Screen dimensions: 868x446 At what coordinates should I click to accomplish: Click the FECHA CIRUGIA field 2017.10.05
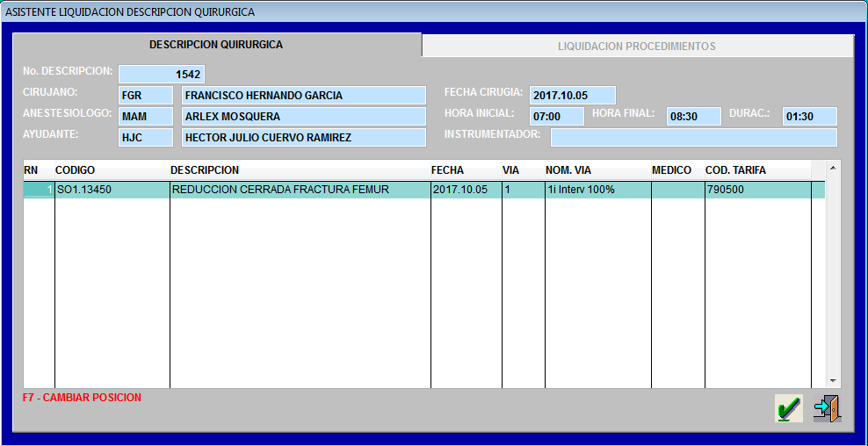click(573, 95)
